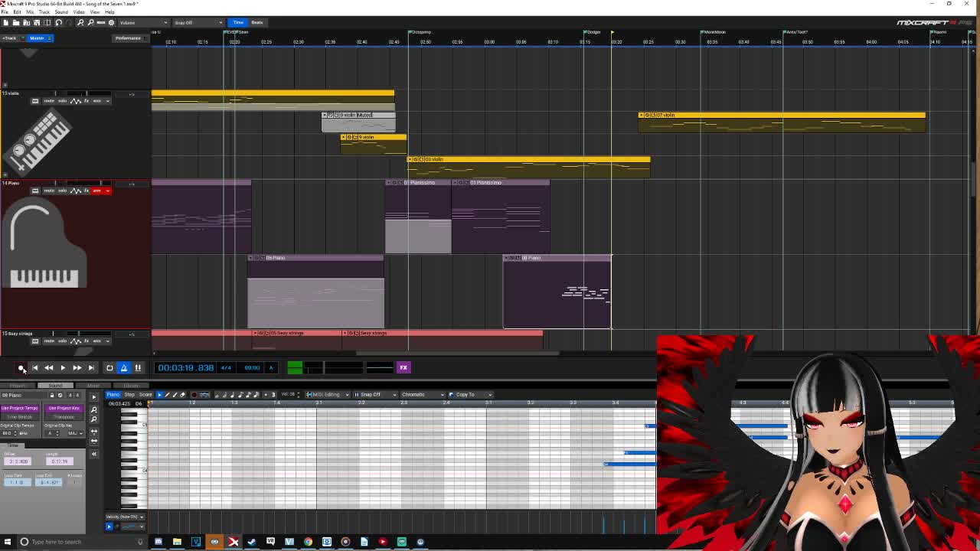This screenshot has width=980, height=551.
Task: Open the Mix menu
Action: [30, 12]
